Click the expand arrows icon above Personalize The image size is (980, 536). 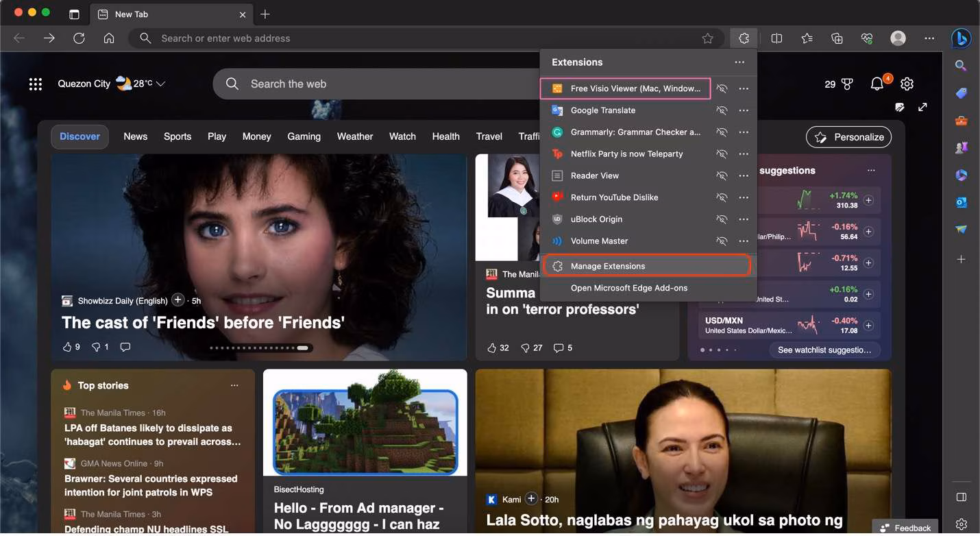coord(922,107)
